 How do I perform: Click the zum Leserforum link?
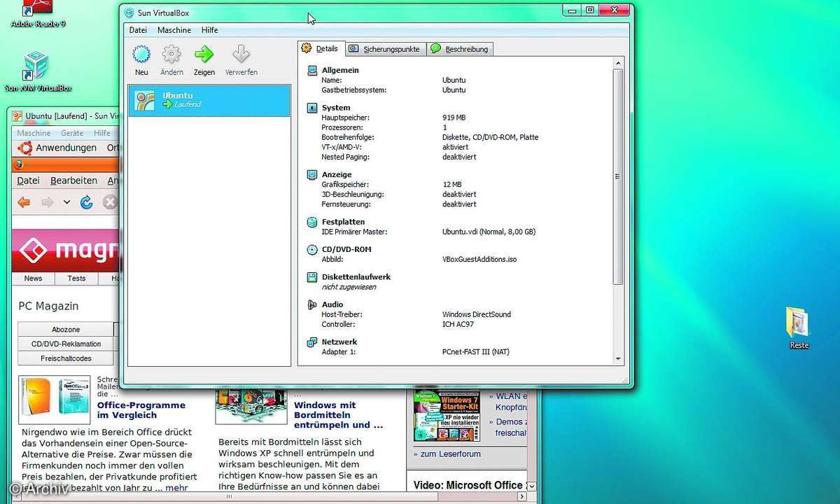451,454
